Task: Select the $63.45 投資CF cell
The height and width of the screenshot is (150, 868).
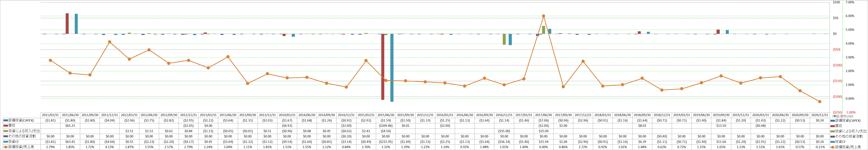Action: [x=70, y=142]
